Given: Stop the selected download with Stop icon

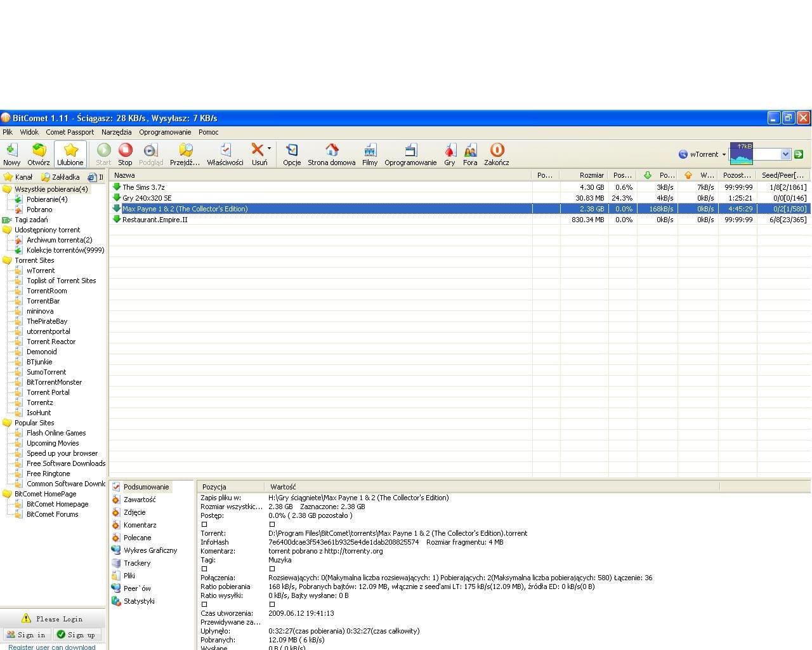Looking at the screenshot, I should coord(125,154).
